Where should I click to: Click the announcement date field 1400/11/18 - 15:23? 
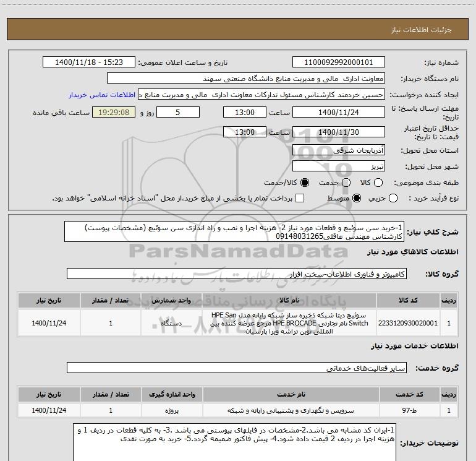[89, 62]
